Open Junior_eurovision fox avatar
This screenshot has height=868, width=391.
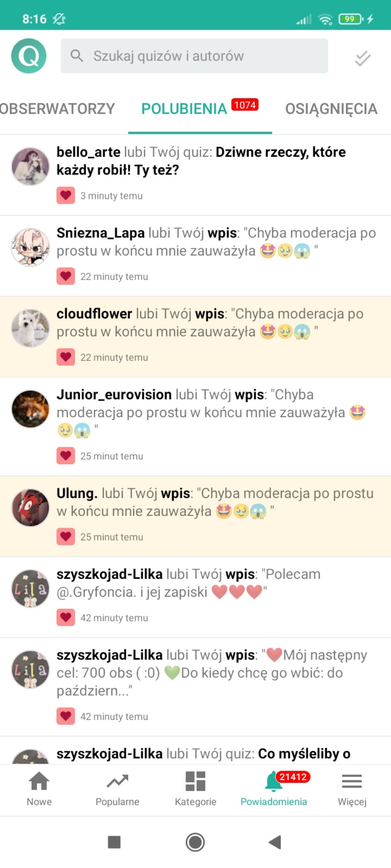pyautogui.click(x=30, y=409)
